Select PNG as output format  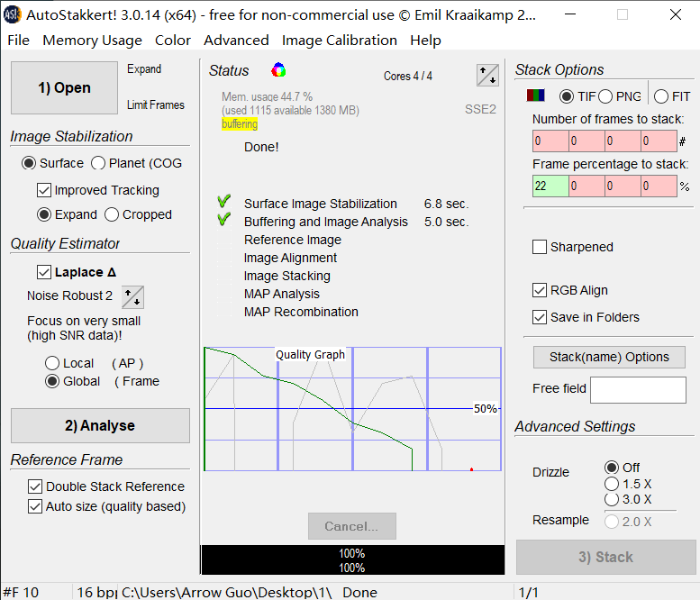[x=605, y=96]
